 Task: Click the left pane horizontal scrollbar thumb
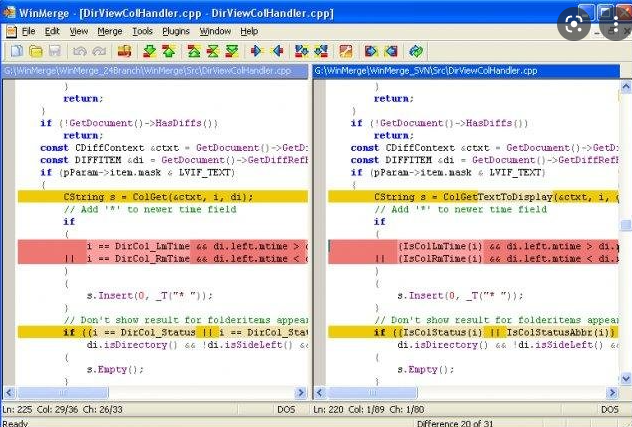click(63, 392)
